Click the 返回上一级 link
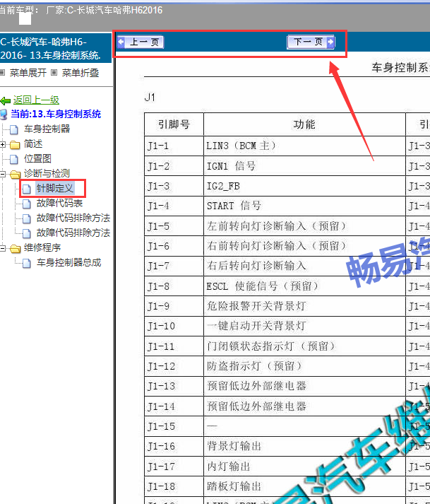 [36, 100]
